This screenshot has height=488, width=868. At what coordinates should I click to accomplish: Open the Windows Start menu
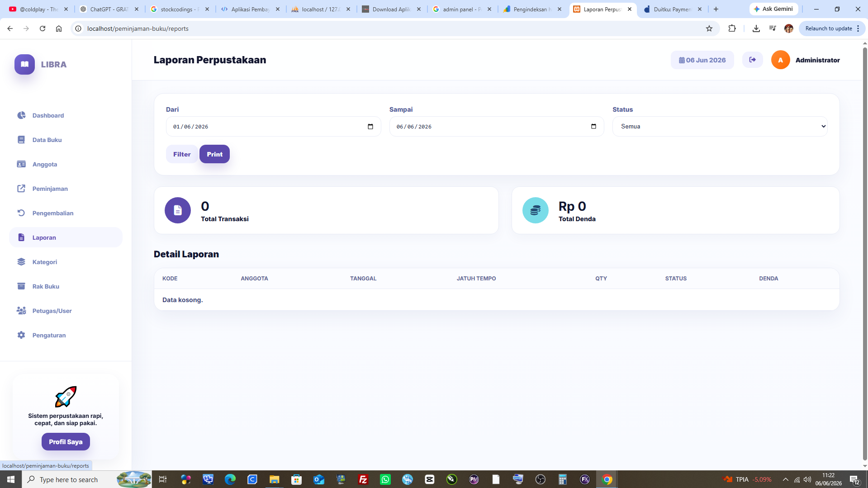(x=11, y=479)
